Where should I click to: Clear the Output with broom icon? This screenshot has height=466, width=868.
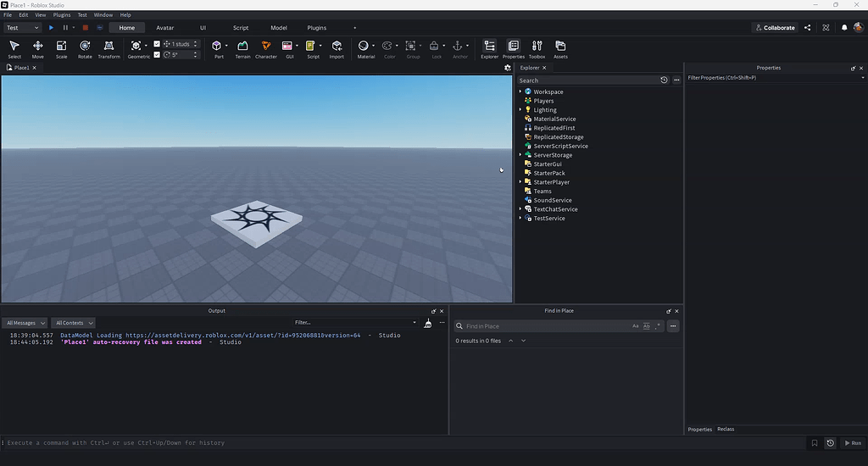[428, 323]
